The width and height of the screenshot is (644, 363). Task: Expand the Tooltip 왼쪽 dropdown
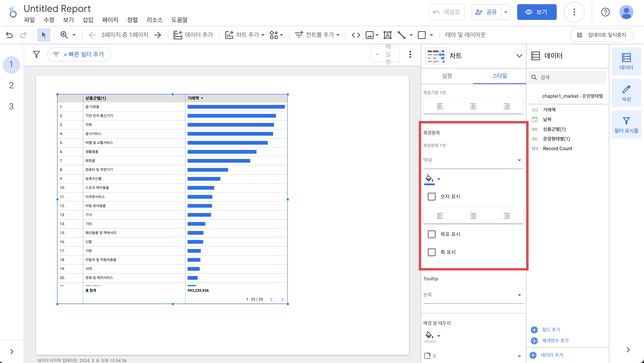(x=472, y=295)
